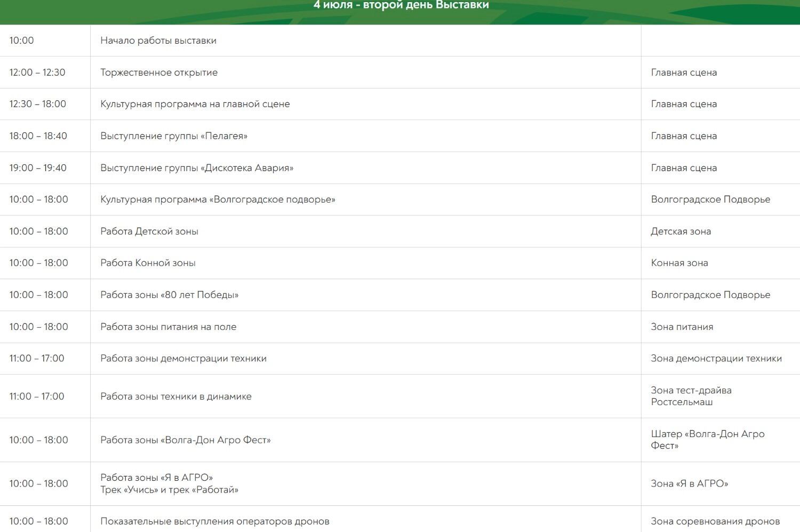The image size is (800, 532).
Task: Select 'Выступление группы «Пелагея»' event
Action: [174, 136]
